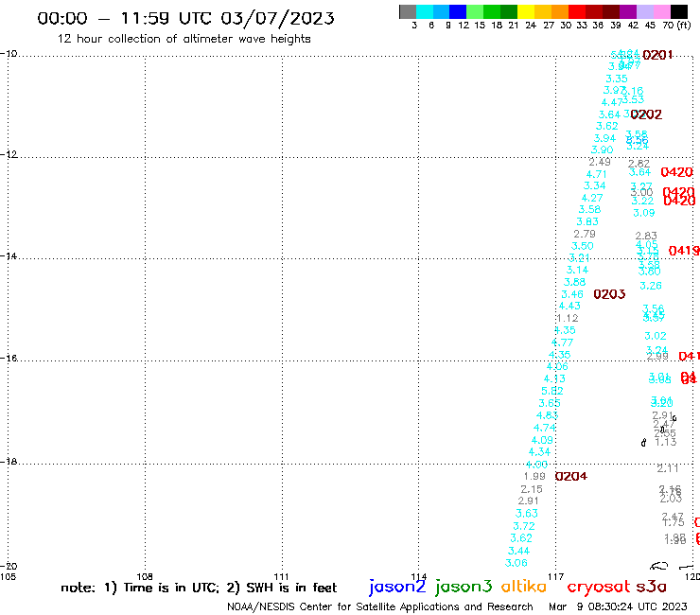700x615 pixels.
Task: Click the 5.82 wave height value
Action: pyautogui.click(x=552, y=391)
